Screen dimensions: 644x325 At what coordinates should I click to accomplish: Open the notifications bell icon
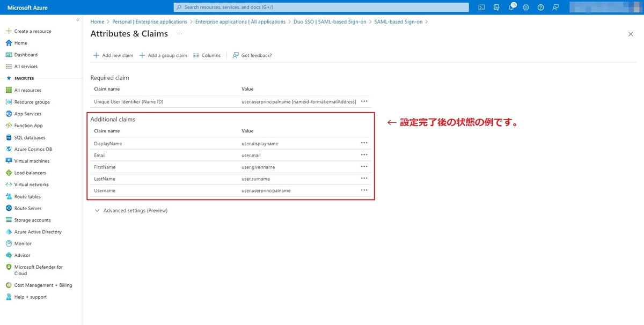click(x=511, y=8)
